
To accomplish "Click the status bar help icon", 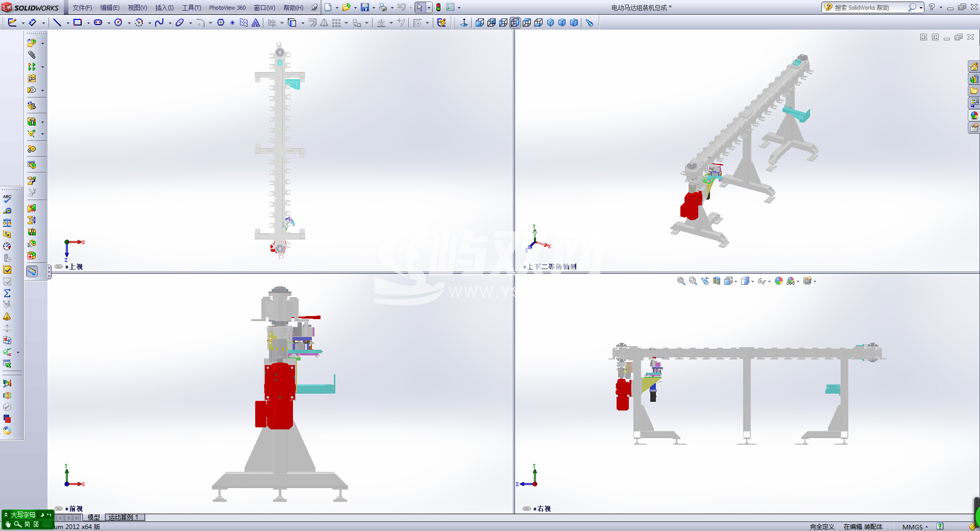I will (940, 526).
